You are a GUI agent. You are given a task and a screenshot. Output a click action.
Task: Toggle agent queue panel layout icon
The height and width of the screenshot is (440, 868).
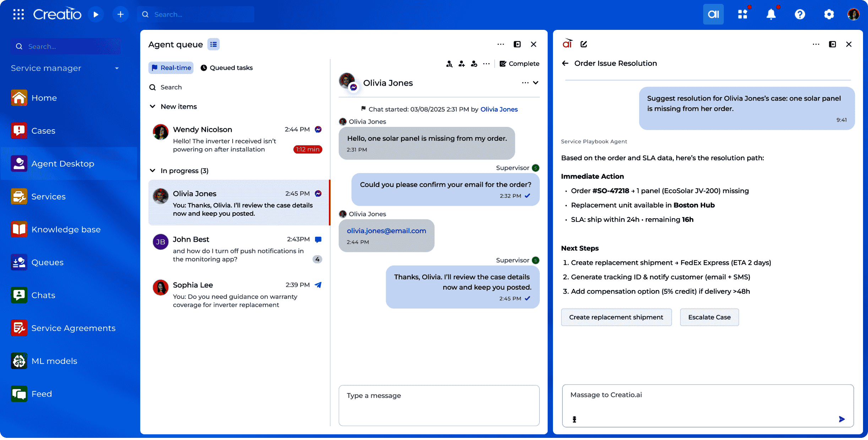[517, 44]
